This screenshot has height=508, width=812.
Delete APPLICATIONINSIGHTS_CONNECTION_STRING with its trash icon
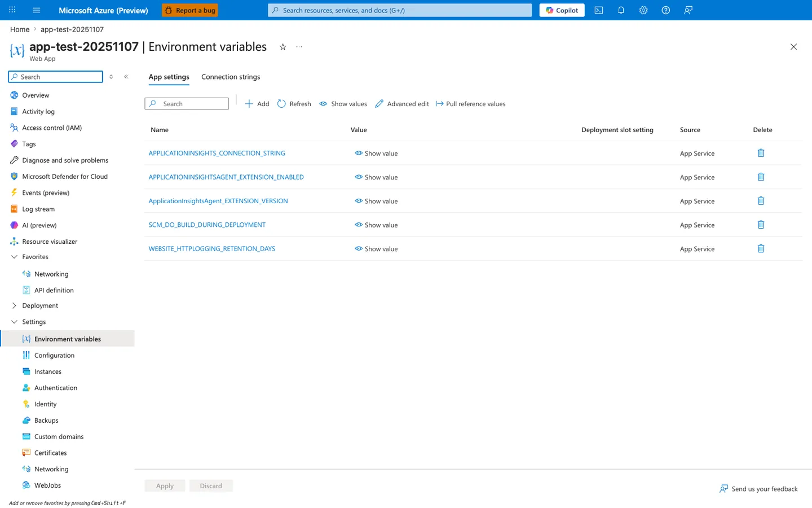[761, 153]
